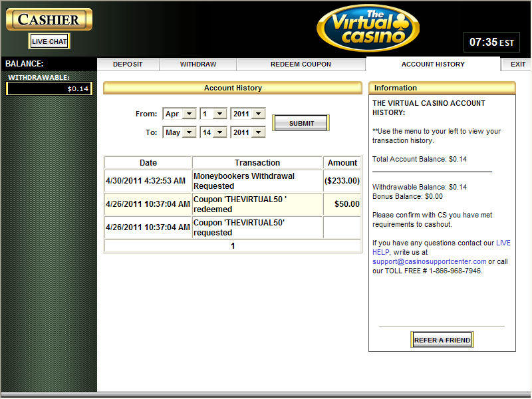This screenshot has height=399, width=532.
Task: Select the Coupon 'THEVIRTUAL50' requested entry
Action: click(x=257, y=227)
